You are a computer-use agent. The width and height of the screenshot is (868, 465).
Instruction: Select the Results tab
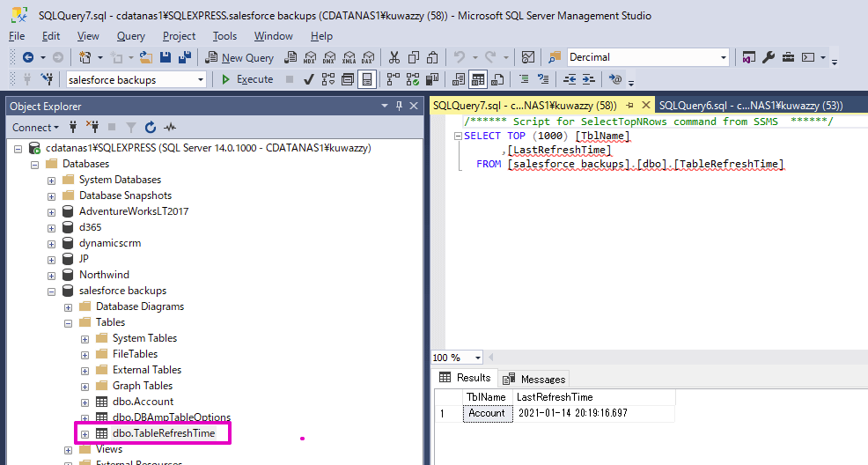click(465, 378)
